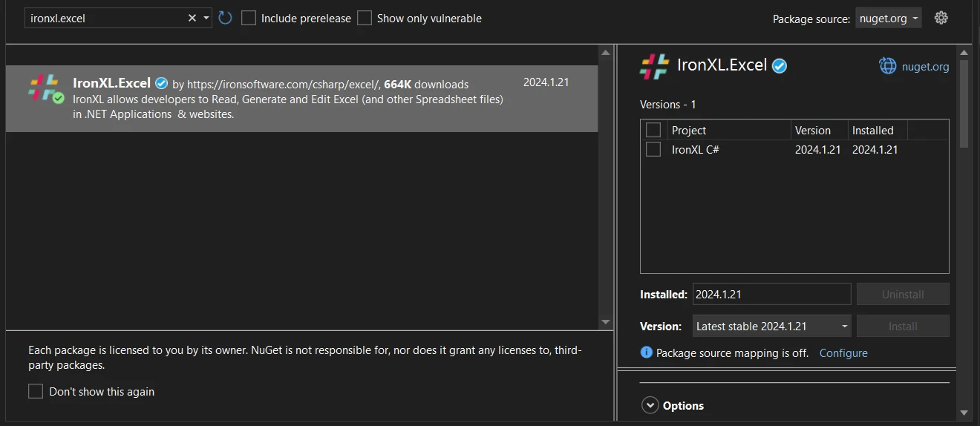Select the IronXL C# project checkbox
This screenshot has width=980, height=426.
click(653, 149)
